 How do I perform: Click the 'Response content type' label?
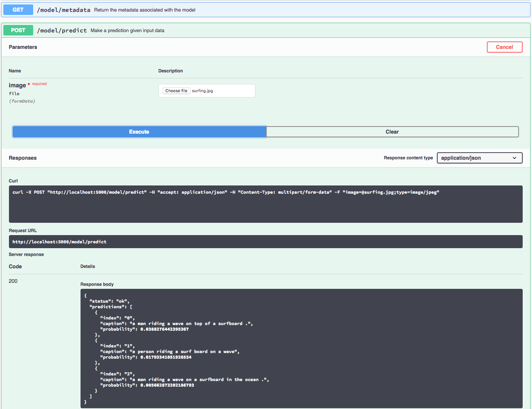point(408,158)
